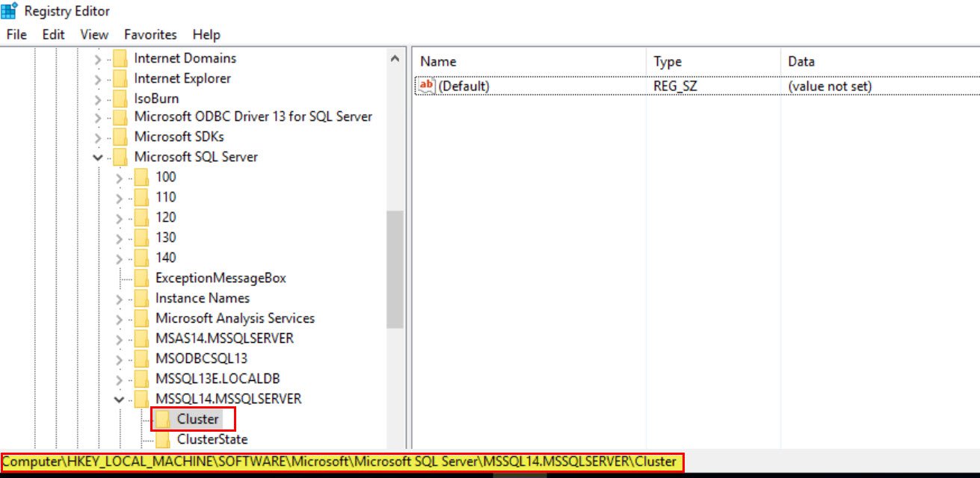
Task: Expand the MSODBCSQL13 key
Action: [x=119, y=358]
